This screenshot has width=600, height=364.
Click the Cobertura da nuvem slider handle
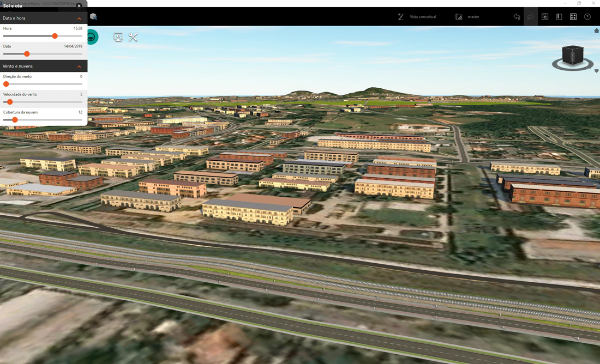[x=15, y=120]
